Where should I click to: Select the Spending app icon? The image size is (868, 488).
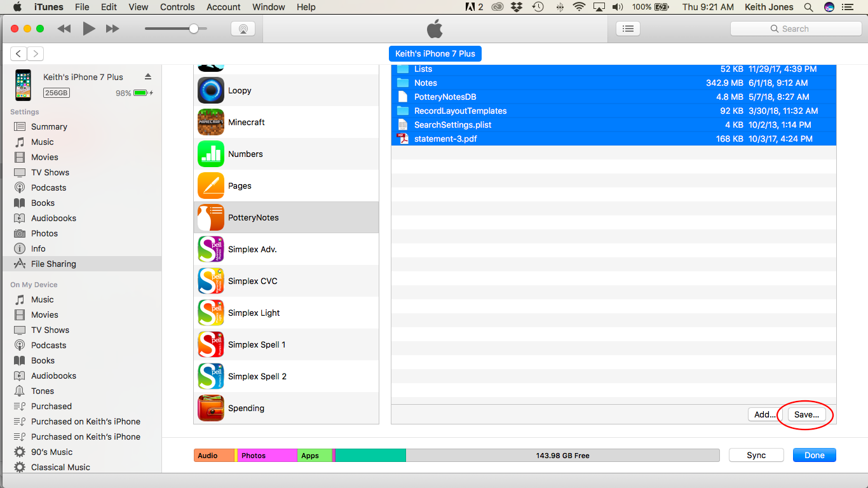[x=211, y=408]
